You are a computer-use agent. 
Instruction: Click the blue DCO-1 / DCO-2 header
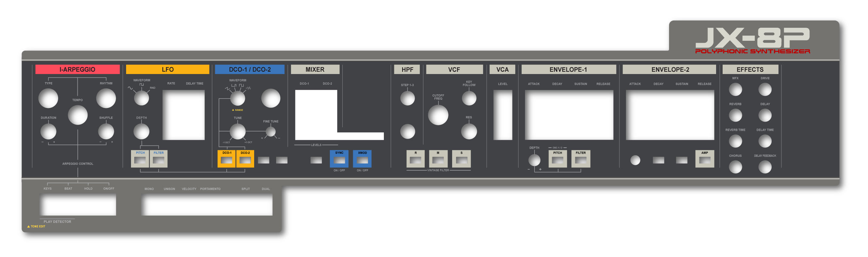point(250,69)
